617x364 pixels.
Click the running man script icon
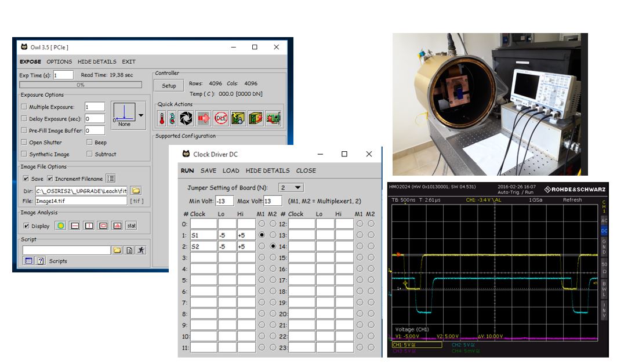click(141, 250)
